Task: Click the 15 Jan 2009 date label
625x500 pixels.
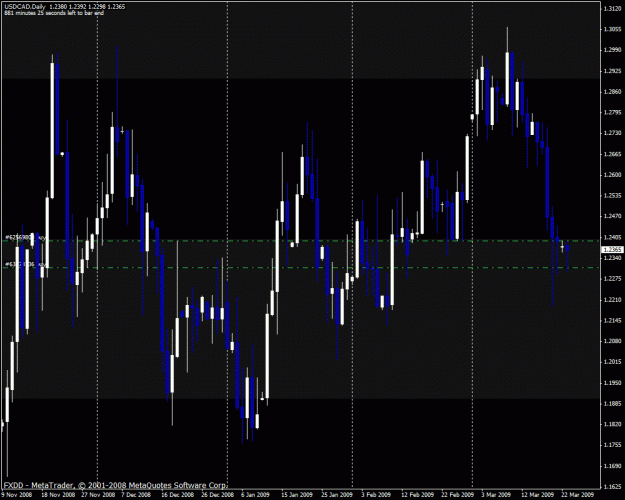Action: click(297, 495)
